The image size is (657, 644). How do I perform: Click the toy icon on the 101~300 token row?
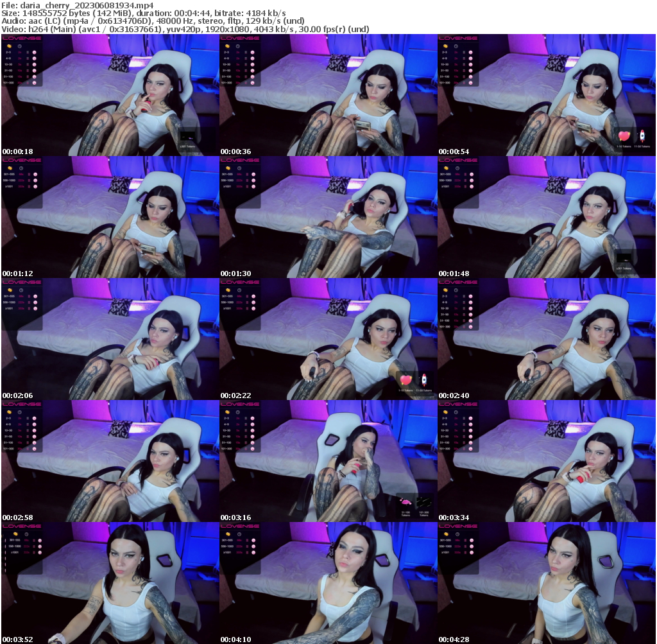tap(34, 83)
